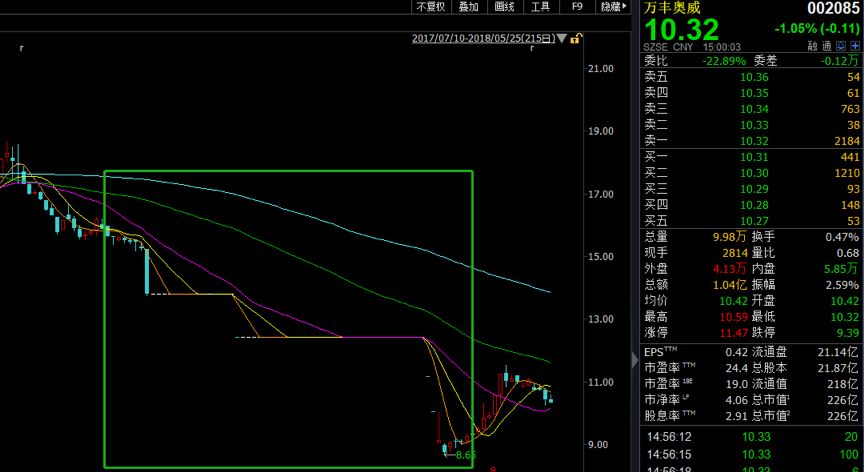This screenshot has width=864, height=472.
Task: Click the blue box icon next to 通
Action: tap(841, 46)
